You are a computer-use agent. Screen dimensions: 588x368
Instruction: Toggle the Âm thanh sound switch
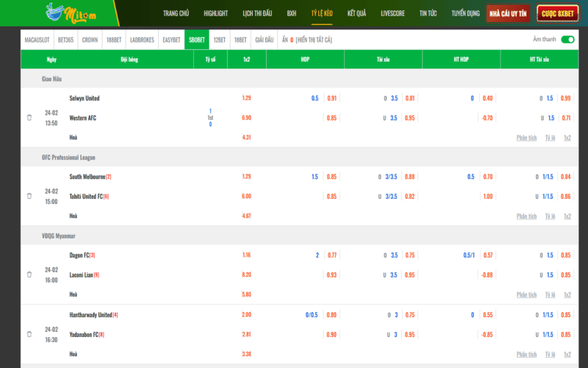(567, 40)
